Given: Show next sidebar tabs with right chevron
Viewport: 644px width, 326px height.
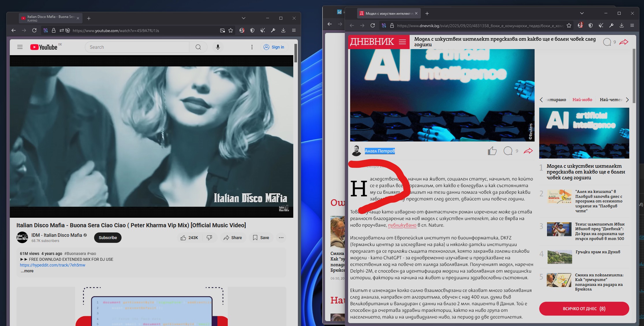Looking at the screenshot, I should pyautogui.click(x=627, y=100).
